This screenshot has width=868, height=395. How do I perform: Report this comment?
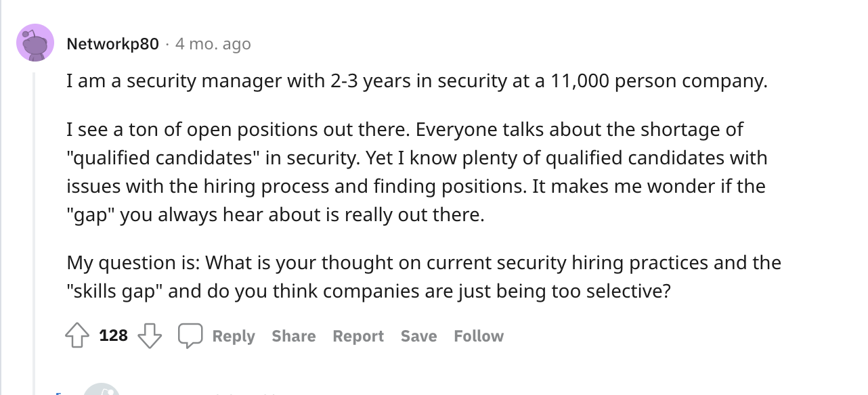[x=358, y=336]
